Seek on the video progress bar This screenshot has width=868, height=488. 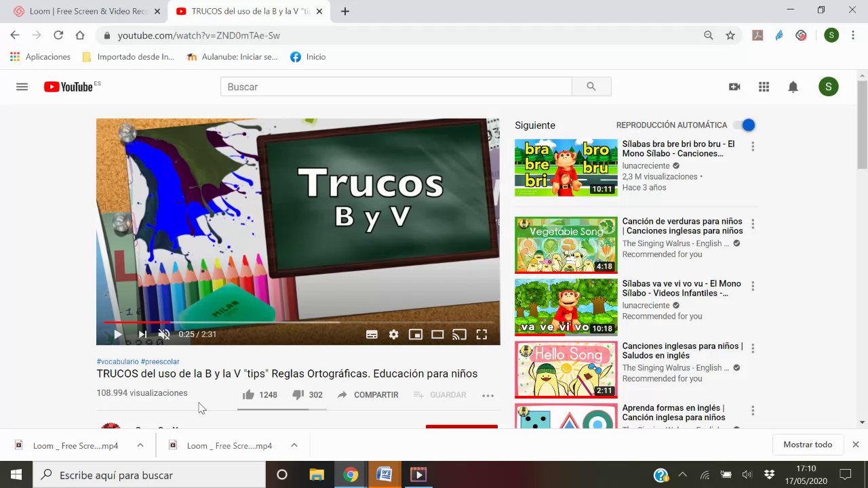pos(298,323)
